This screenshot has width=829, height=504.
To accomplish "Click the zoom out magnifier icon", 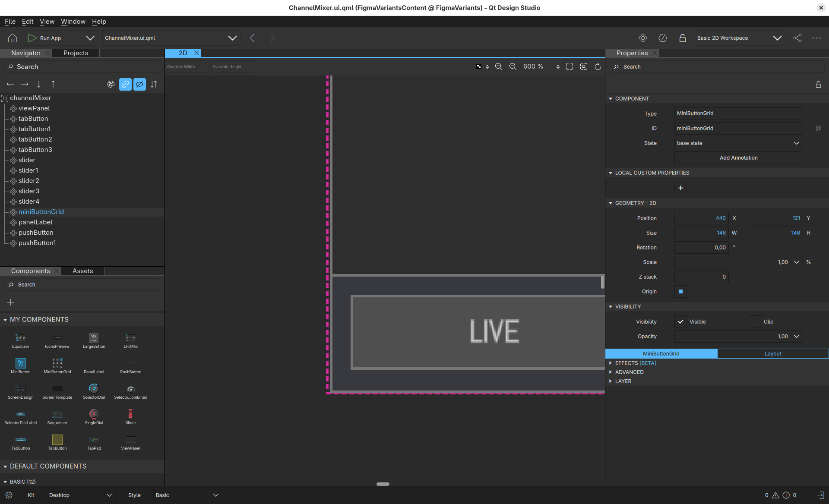I will (x=513, y=66).
